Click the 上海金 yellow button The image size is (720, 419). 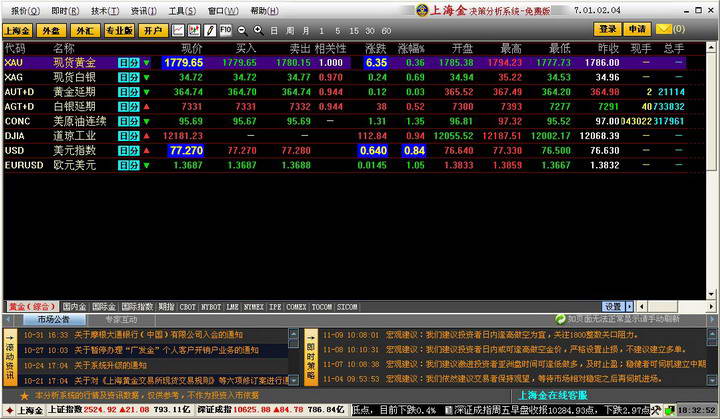click(17, 31)
